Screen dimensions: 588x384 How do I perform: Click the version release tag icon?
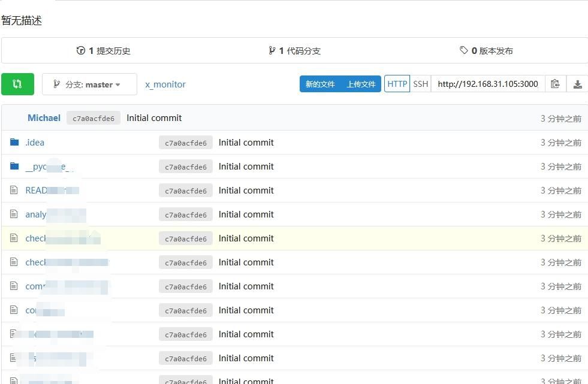click(463, 51)
